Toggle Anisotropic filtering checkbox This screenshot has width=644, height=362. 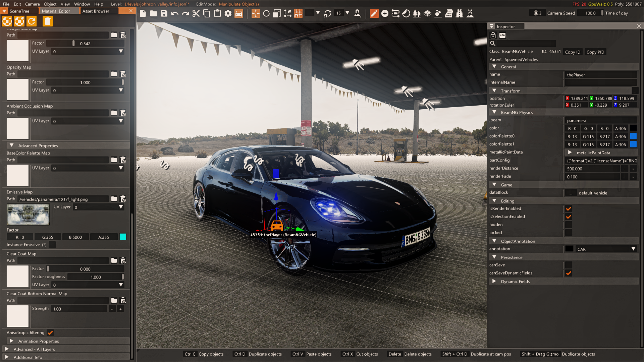tap(50, 333)
